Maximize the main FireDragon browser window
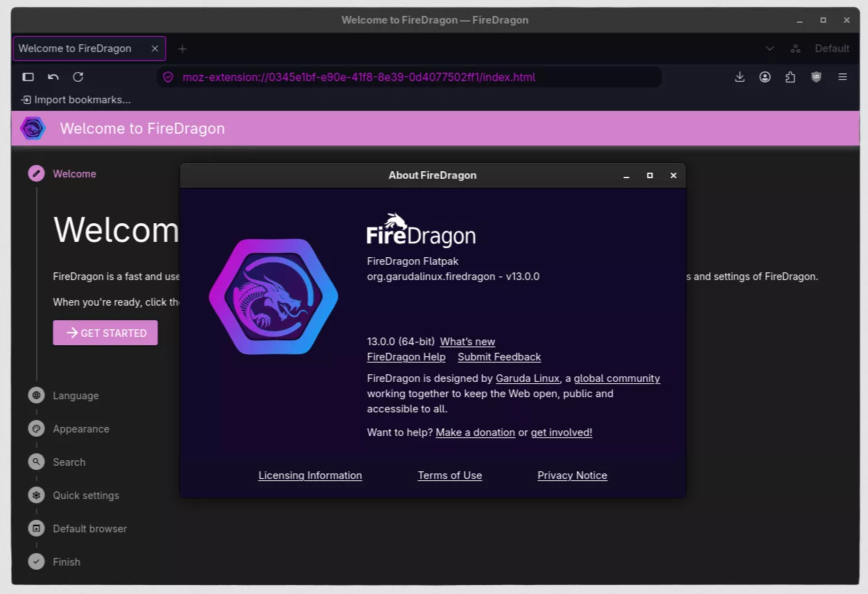This screenshot has height=594, width=868. click(x=823, y=20)
